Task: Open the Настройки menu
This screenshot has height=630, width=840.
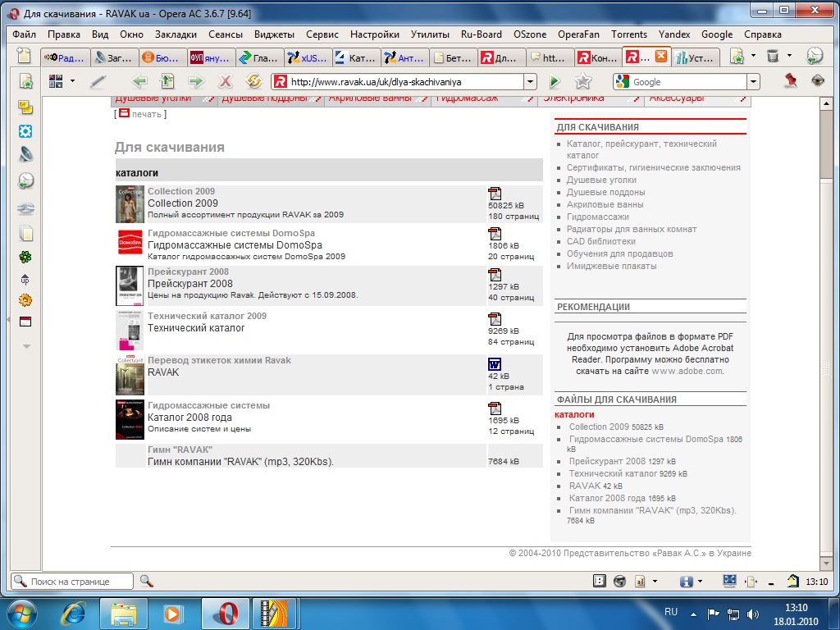Action: point(374,34)
